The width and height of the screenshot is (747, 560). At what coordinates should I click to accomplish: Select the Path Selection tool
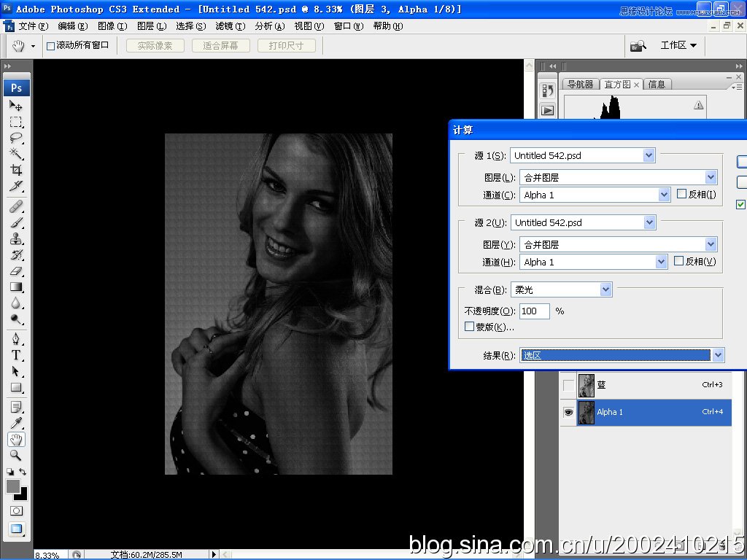pos(16,371)
